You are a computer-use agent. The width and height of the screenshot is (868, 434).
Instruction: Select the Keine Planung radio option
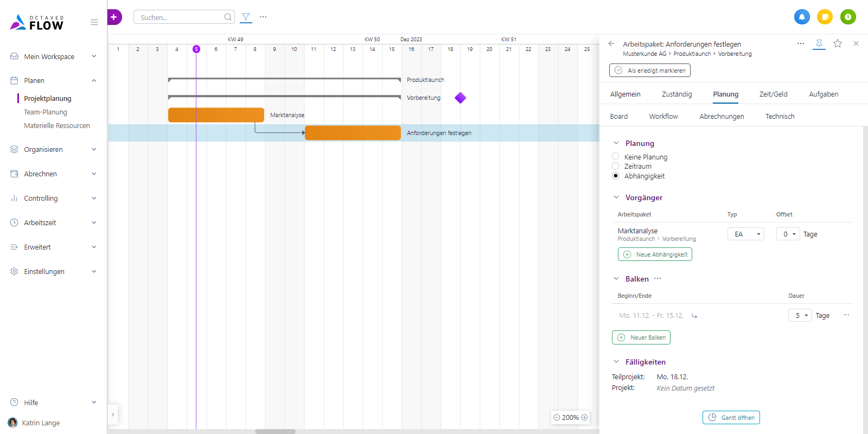[615, 156]
